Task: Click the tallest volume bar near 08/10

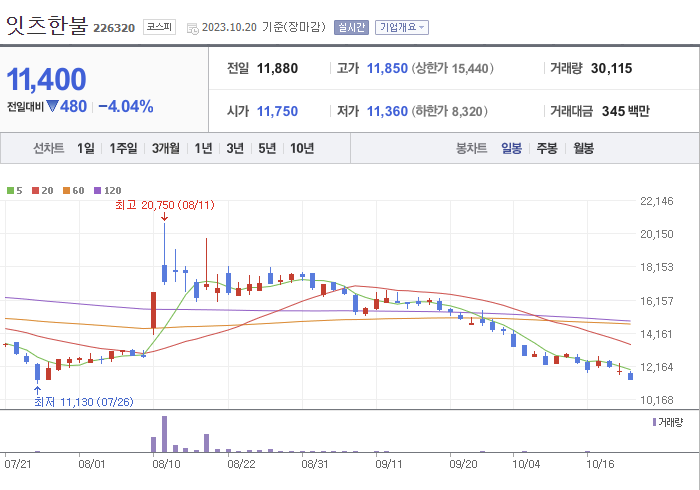Action: (x=164, y=434)
